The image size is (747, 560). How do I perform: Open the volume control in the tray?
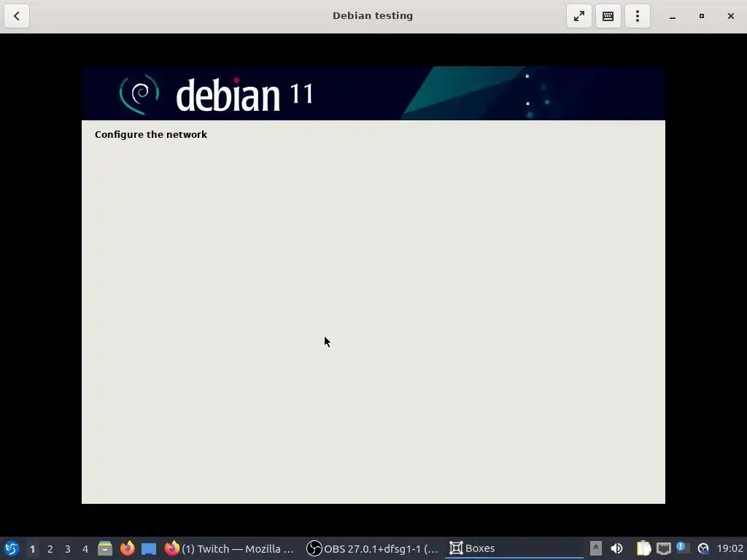click(x=616, y=548)
